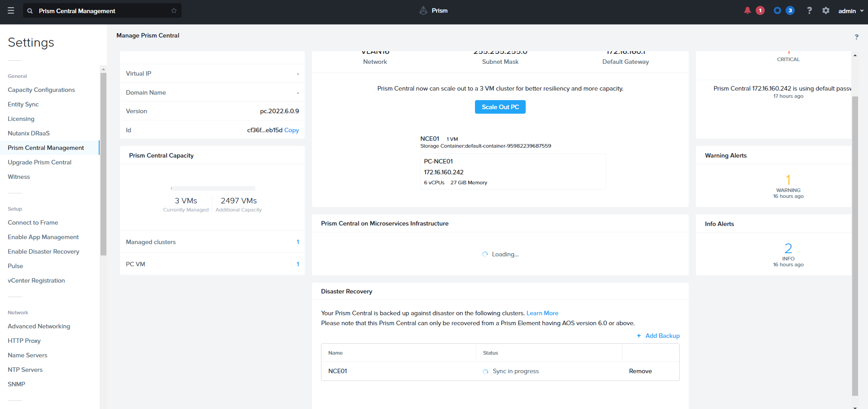Click Add Backup
868x409 pixels.
pyautogui.click(x=658, y=336)
